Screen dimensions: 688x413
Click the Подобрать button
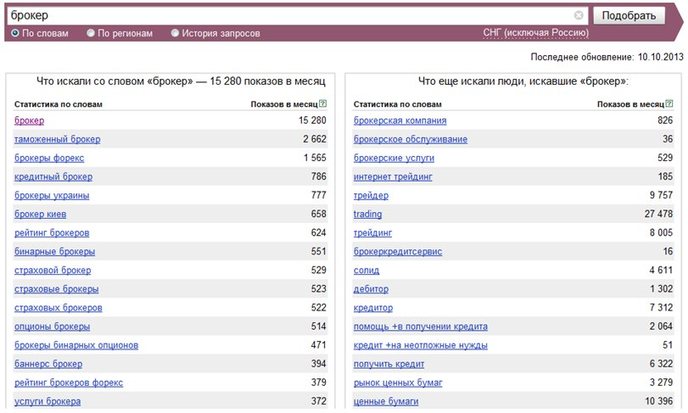629,16
